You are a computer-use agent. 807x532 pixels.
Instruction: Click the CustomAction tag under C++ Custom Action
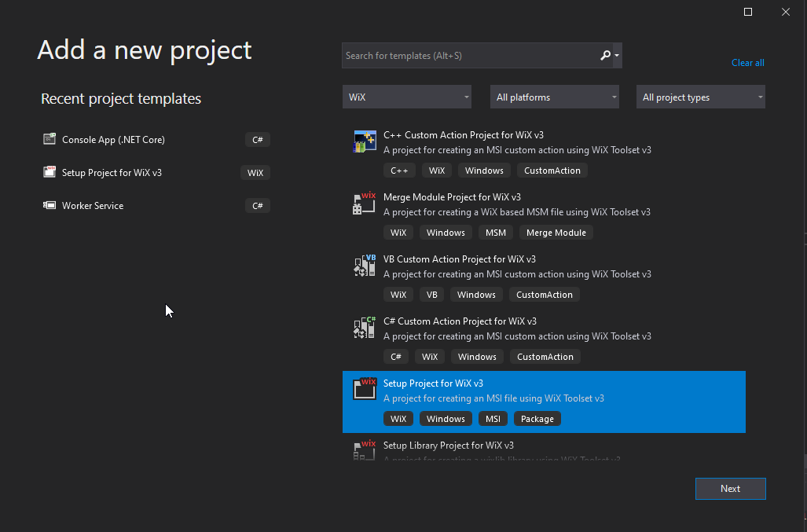coord(552,171)
